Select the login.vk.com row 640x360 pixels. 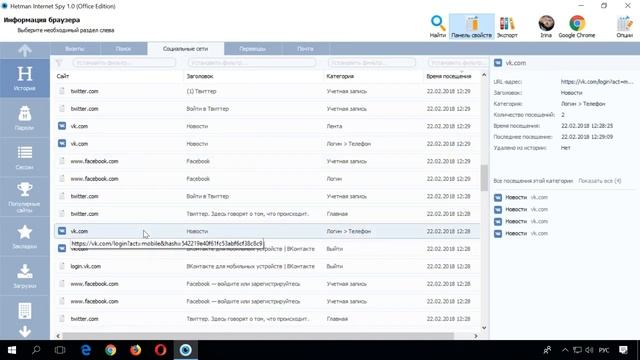click(x=267, y=266)
